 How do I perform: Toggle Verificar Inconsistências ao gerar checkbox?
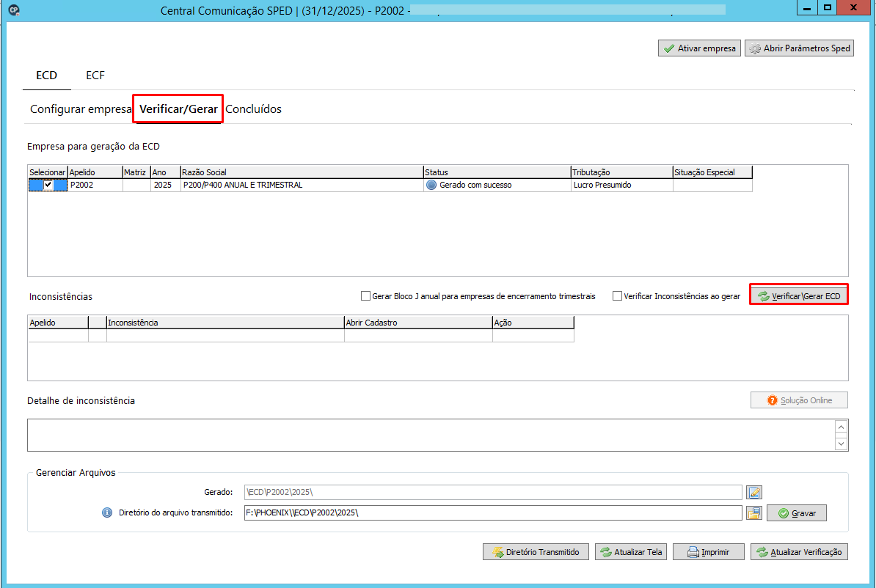pyautogui.click(x=617, y=296)
